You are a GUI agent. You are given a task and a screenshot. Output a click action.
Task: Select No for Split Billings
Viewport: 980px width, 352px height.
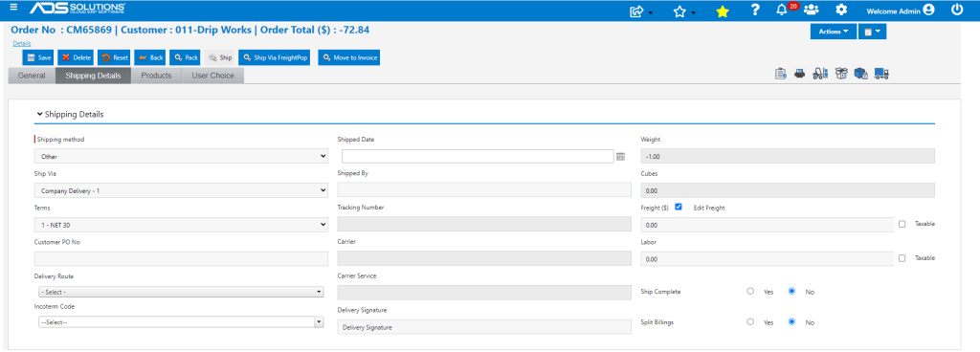[791, 322]
